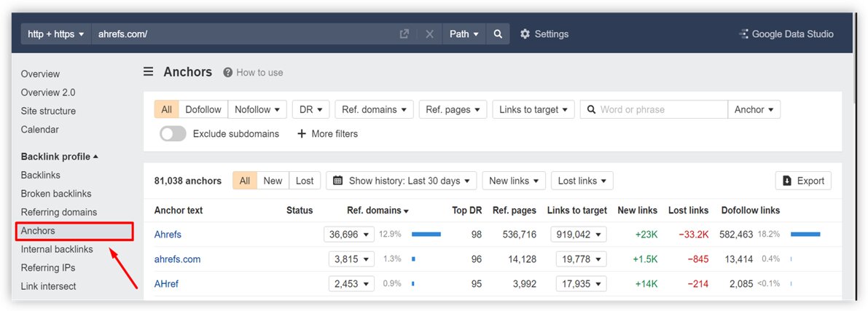
Task: Open the New links dropdown
Action: click(x=514, y=181)
